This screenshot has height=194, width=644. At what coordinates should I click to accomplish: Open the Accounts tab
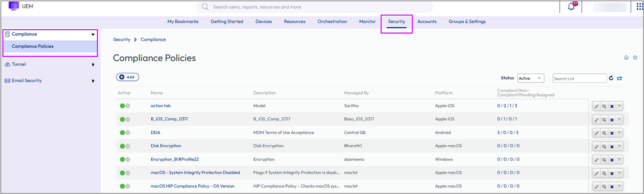pyautogui.click(x=427, y=22)
